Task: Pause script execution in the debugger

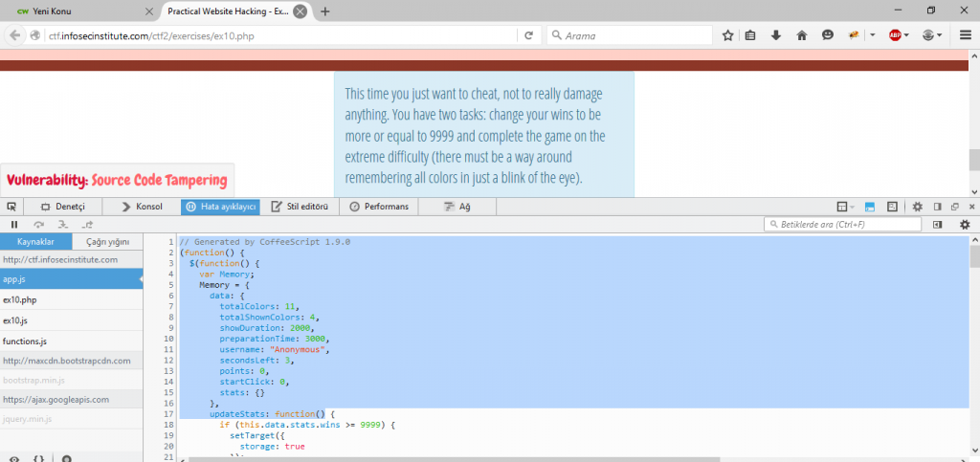Action: tap(14, 225)
